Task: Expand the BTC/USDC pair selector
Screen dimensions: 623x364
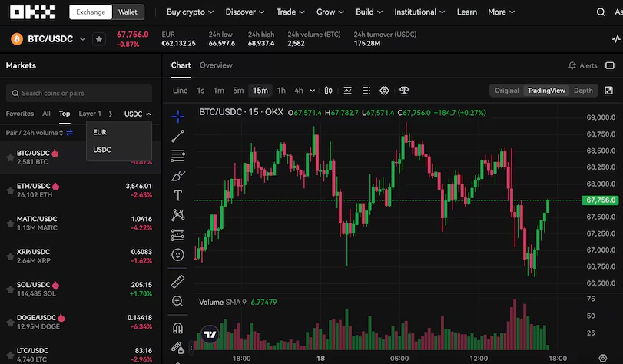Action: tap(83, 39)
